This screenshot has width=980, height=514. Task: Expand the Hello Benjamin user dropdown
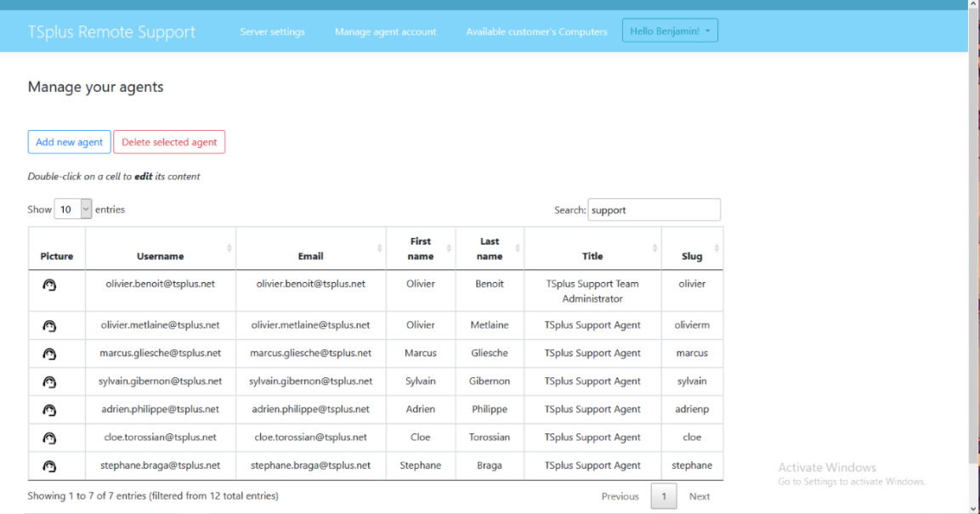coord(670,31)
